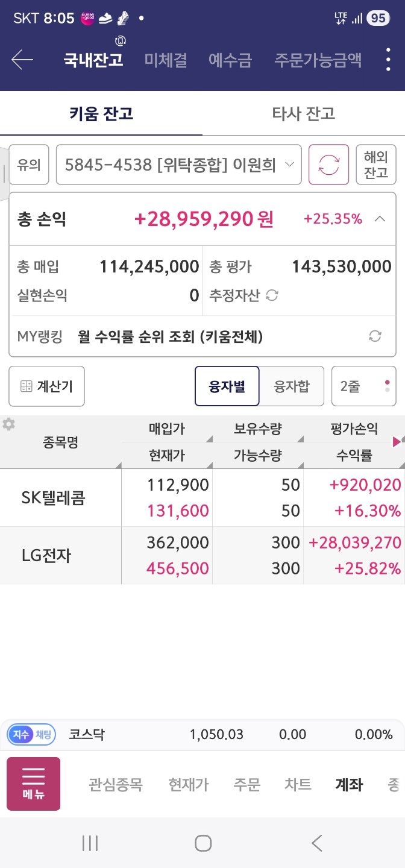Image resolution: width=405 pixels, height=868 pixels.
Task: Open the 계산기 calculator
Action: pyautogui.click(x=46, y=386)
